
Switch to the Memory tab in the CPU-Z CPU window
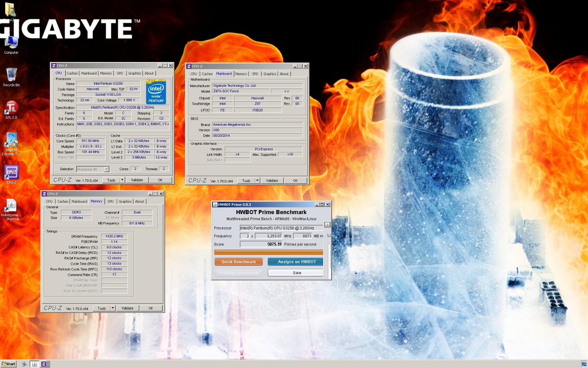(x=106, y=73)
